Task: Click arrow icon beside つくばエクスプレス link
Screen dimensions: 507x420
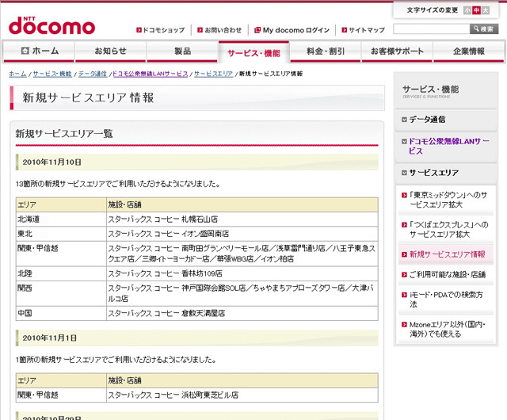Action: (404, 225)
